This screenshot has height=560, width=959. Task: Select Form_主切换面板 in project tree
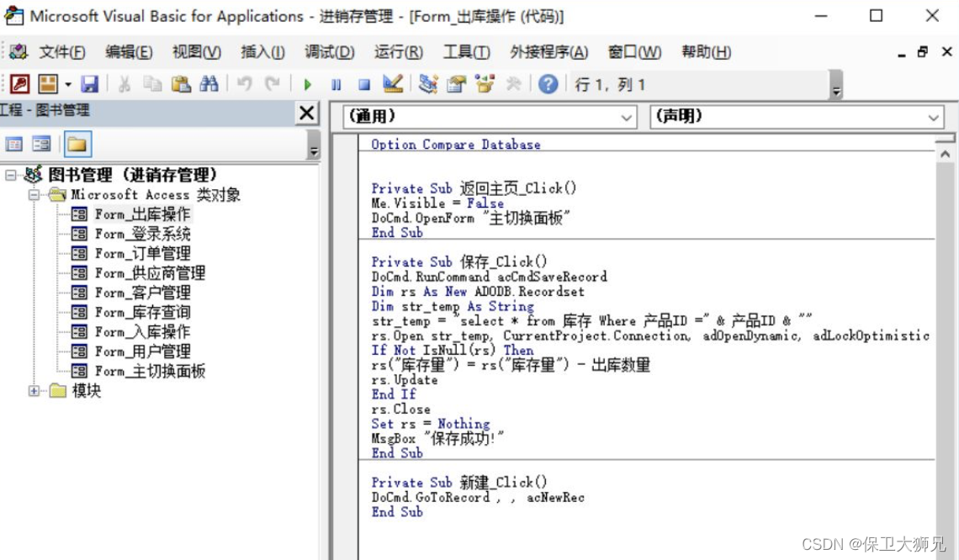click(150, 371)
